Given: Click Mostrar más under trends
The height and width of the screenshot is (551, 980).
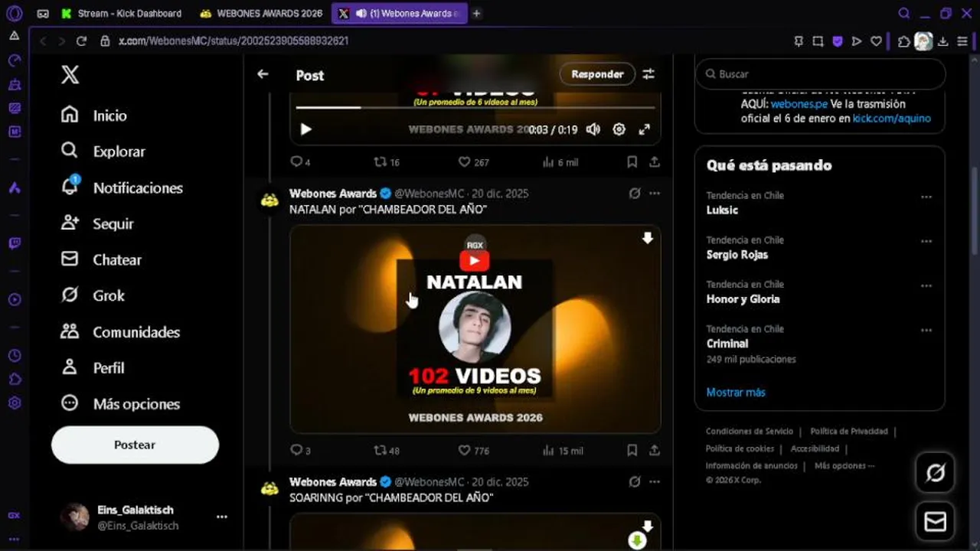Looking at the screenshot, I should (736, 392).
